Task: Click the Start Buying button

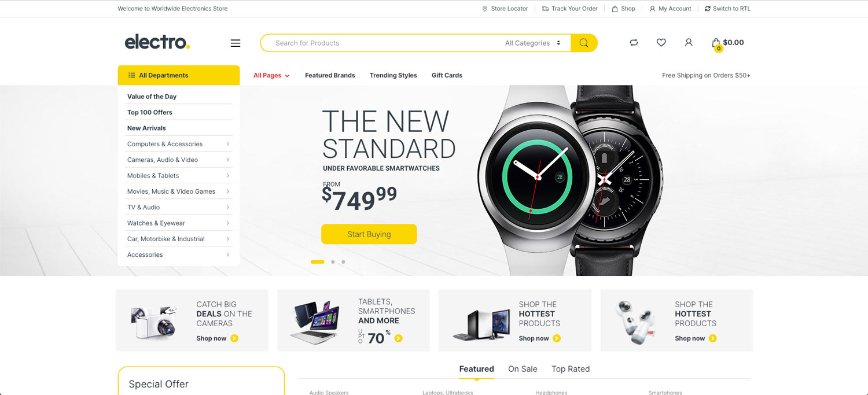Action: click(x=369, y=234)
